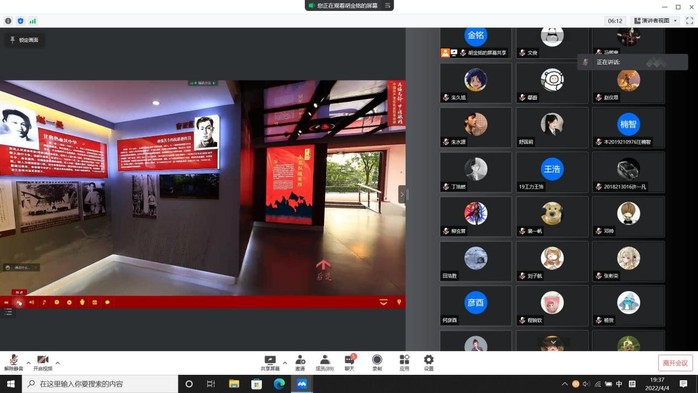The image size is (698, 393).
Task: Click the Windows taskbar search box
Action: click(100, 384)
